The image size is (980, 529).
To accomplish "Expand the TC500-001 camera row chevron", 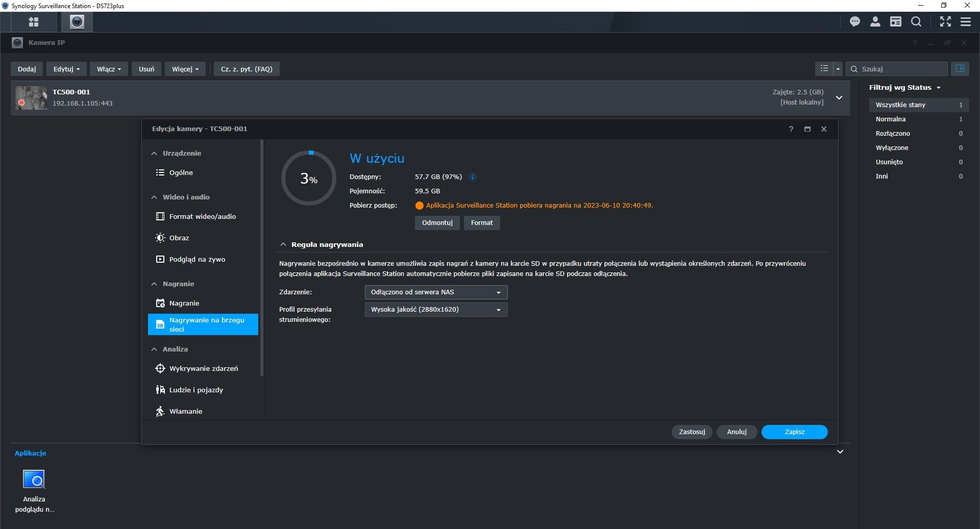I will pyautogui.click(x=839, y=97).
